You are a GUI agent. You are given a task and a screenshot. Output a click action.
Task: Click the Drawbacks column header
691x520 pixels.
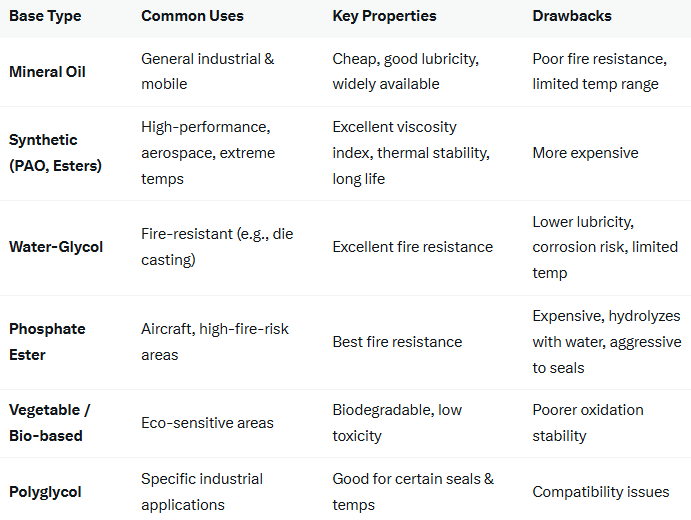(x=572, y=16)
